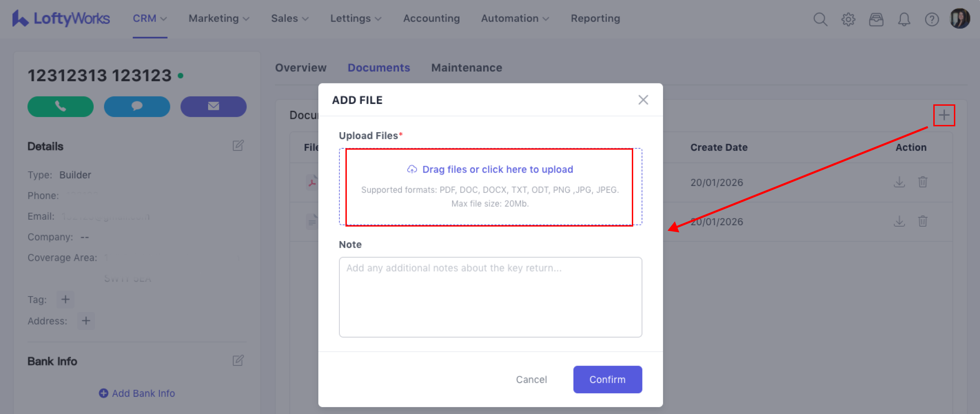Expand the CRM dropdown menu
The image size is (980, 414).
pyautogui.click(x=149, y=18)
